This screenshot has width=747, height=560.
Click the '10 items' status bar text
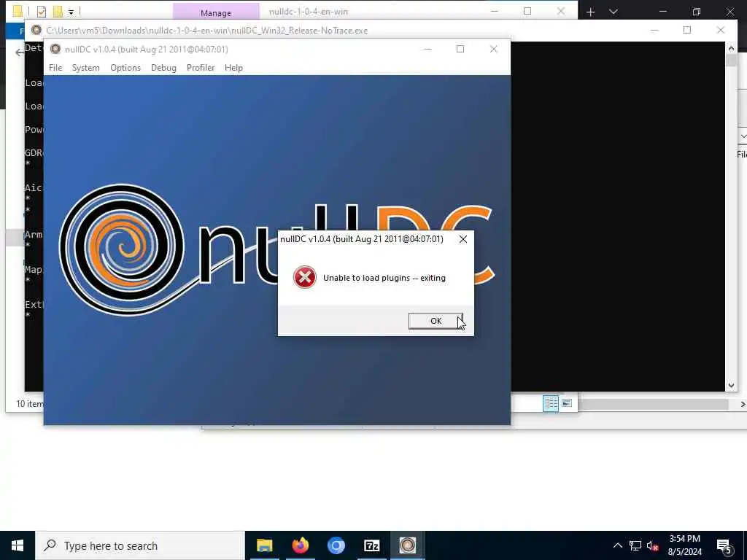pos(29,404)
